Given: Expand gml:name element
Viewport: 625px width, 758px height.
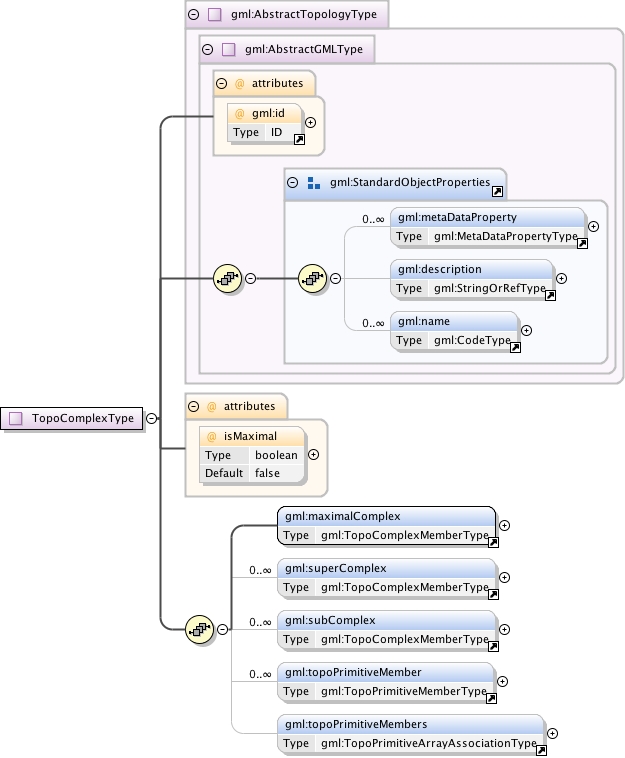Looking at the screenshot, I should pyautogui.click(x=526, y=331).
